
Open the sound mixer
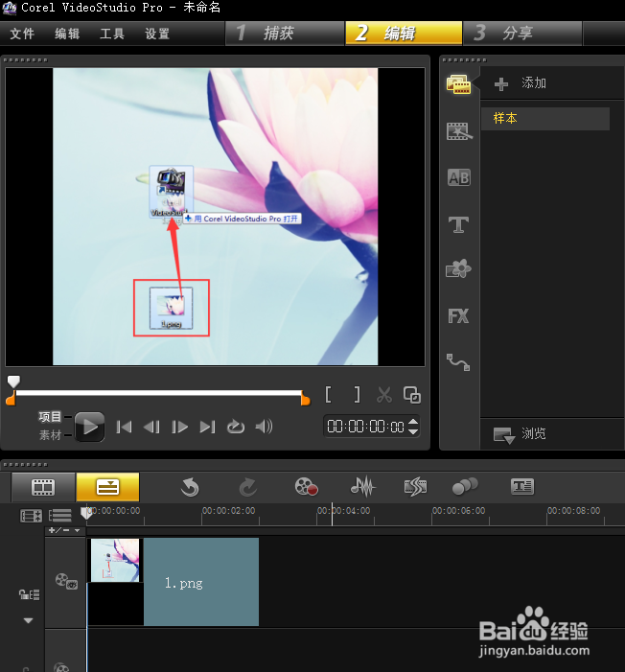[362, 487]
